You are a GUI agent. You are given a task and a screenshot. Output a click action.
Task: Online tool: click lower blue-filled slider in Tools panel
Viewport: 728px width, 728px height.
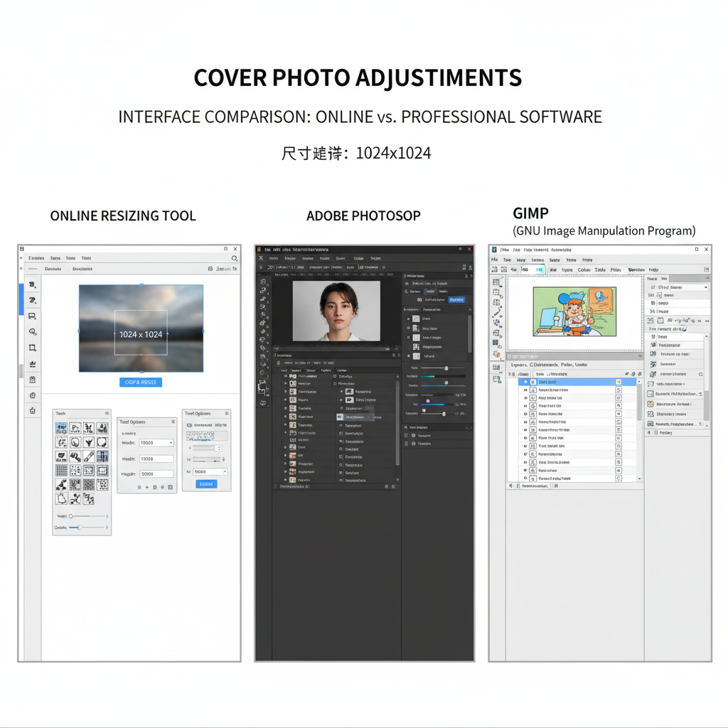click(86, 528)
